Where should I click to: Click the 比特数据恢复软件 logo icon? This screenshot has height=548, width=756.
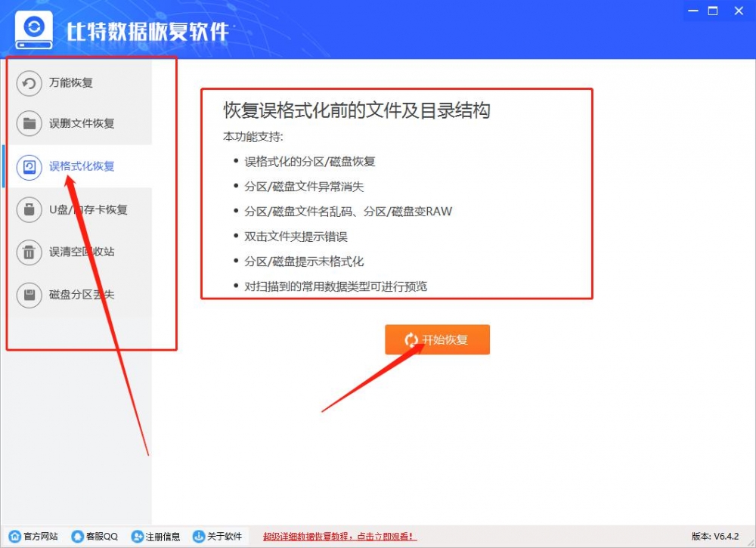(x=34, y=30)
